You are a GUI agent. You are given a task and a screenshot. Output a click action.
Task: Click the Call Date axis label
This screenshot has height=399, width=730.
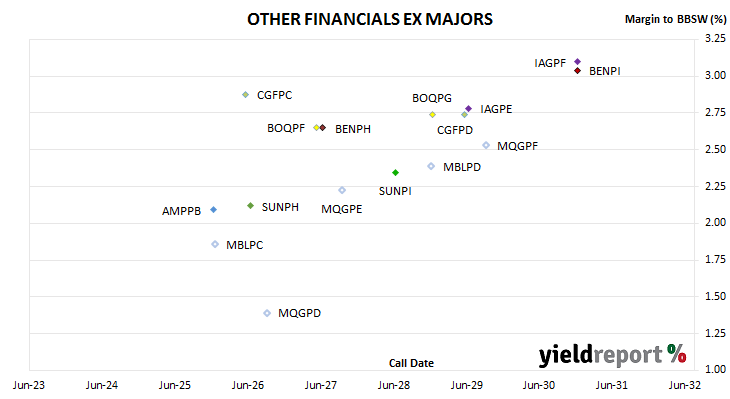411,363
